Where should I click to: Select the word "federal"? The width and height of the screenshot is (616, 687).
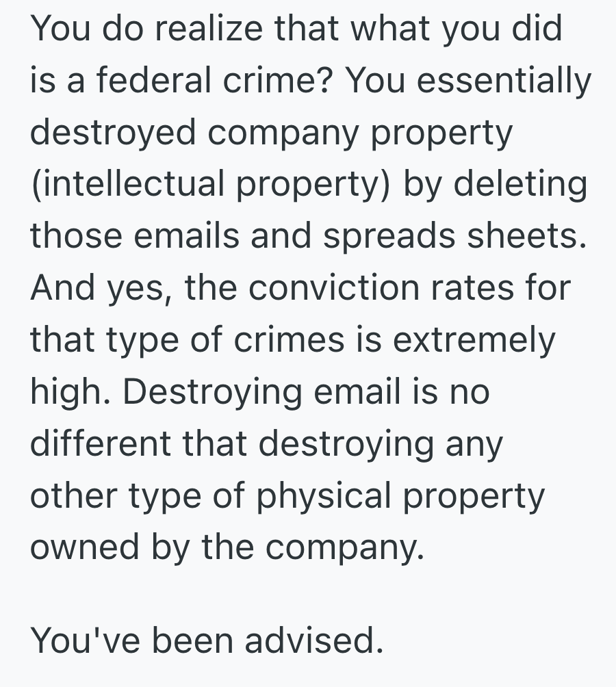coord(144,81)
